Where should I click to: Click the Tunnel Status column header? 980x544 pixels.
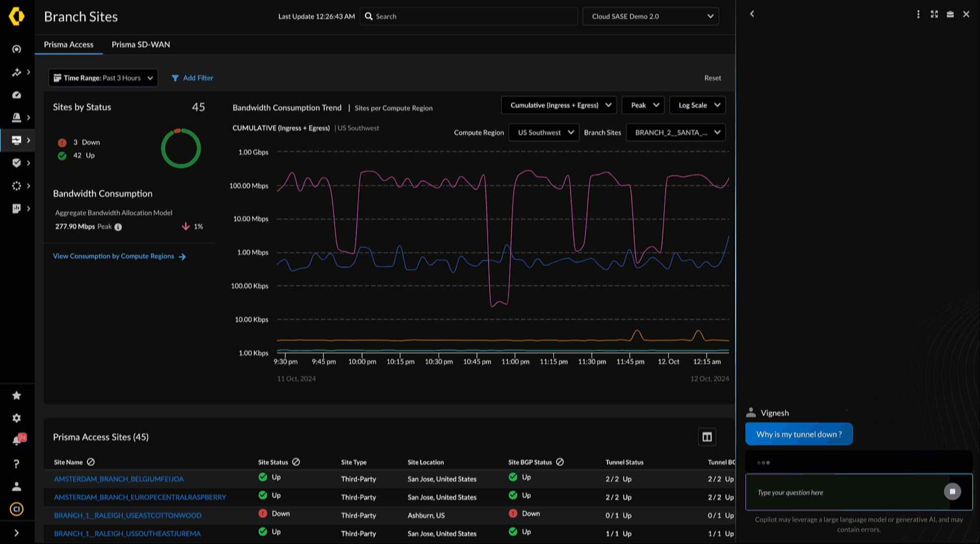pos(624,462)
